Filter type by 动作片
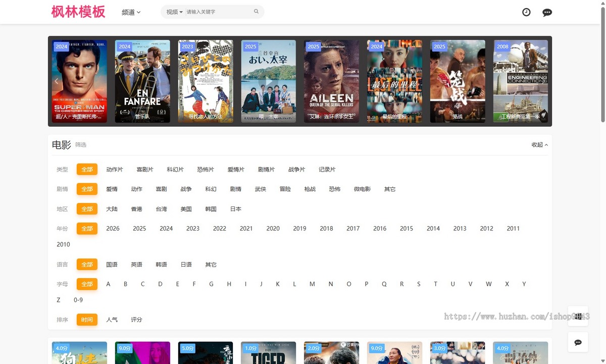 click(115, 170)
